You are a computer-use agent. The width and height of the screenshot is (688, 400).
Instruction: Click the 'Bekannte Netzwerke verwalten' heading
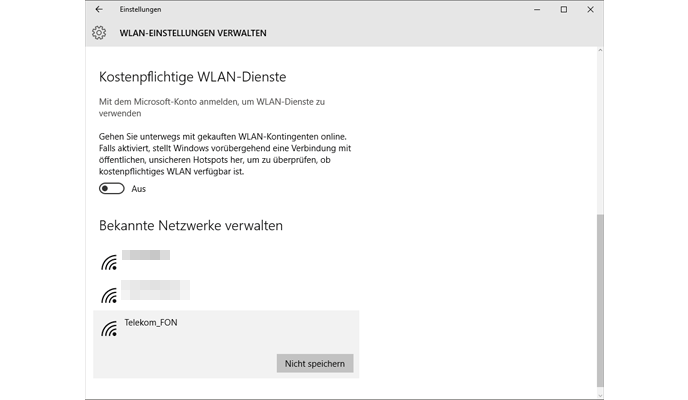point(191,226)
